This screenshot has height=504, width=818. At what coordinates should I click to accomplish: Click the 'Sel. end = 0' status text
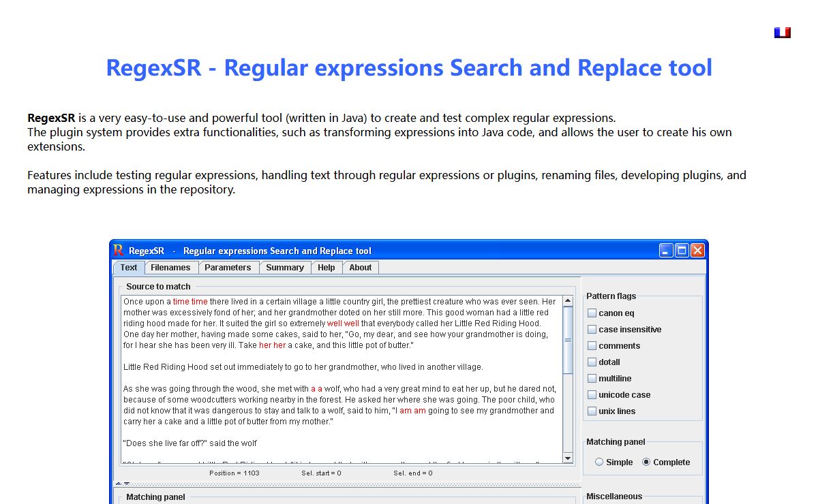click(x=413, y=473)
